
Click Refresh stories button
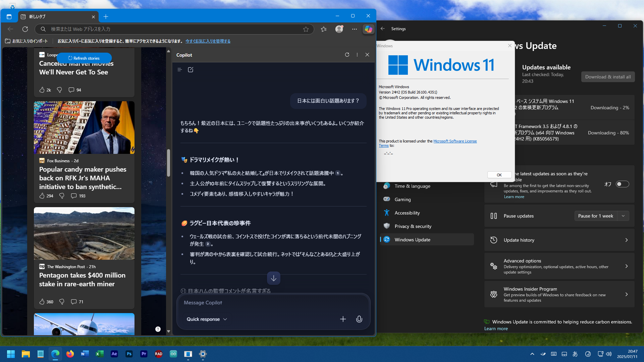point(84,58)
